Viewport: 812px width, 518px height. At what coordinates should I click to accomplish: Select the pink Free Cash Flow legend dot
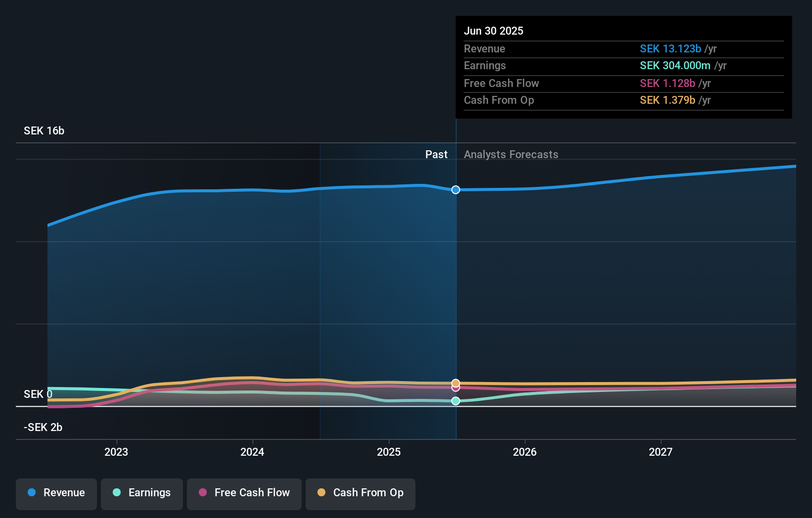tap(202, 493)
